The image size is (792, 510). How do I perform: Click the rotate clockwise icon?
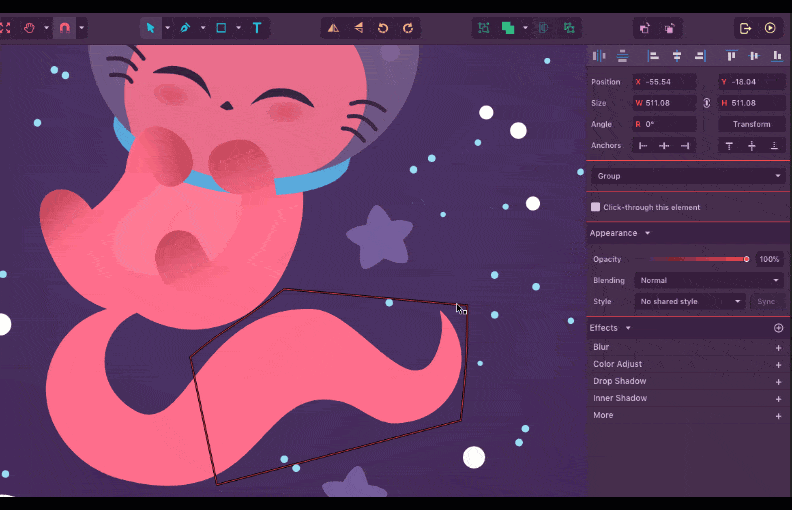(x=408, y=28)
